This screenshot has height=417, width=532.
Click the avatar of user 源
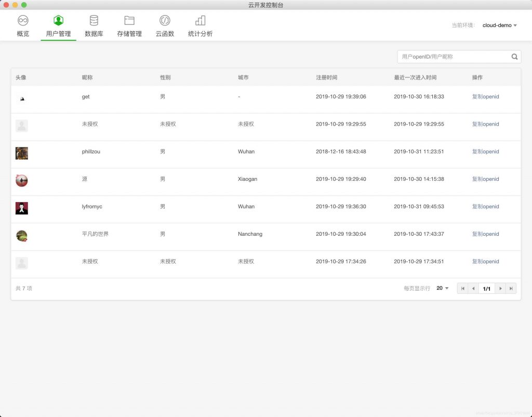tap(22, 181)
